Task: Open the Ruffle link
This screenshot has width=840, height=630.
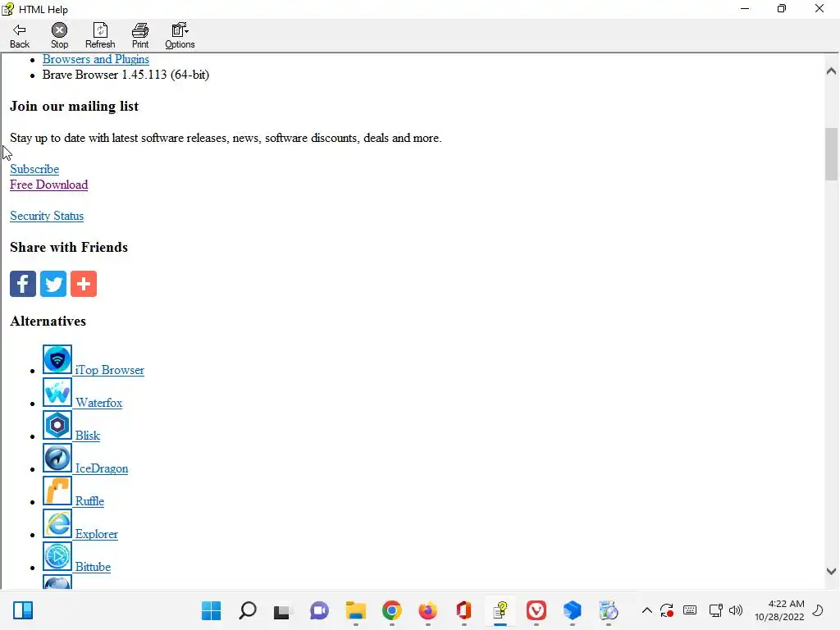Action: [x=89, y=501]
